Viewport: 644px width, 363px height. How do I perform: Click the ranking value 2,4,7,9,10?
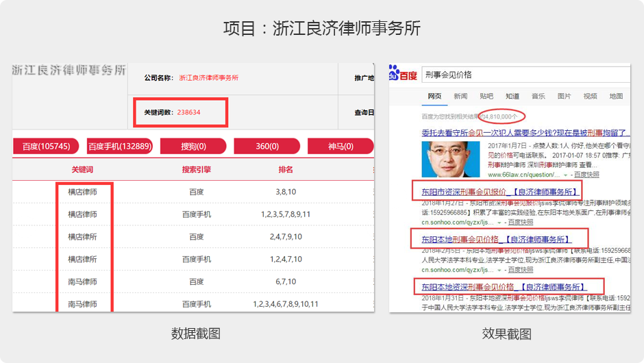click(x=286, y=236)
